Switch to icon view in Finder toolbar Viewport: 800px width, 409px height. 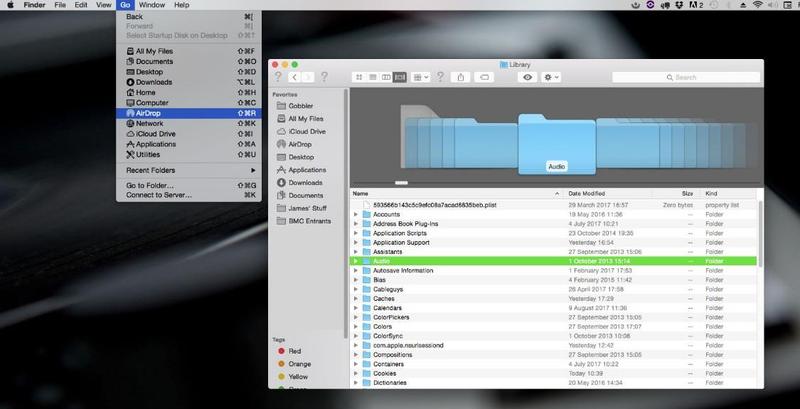[358, 76]
